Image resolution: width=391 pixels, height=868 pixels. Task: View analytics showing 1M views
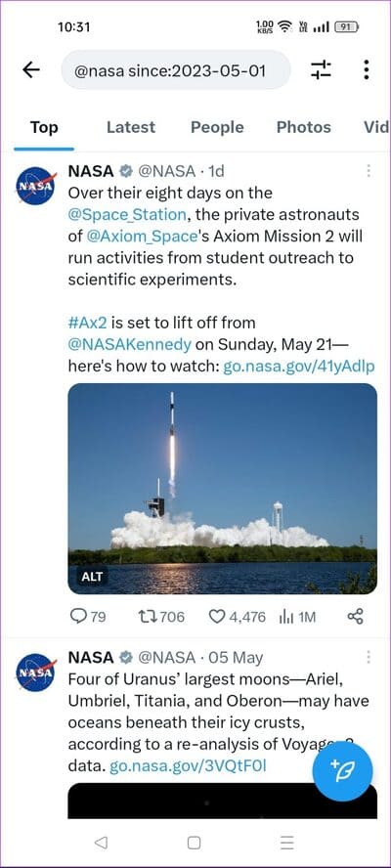coord(298,616)
